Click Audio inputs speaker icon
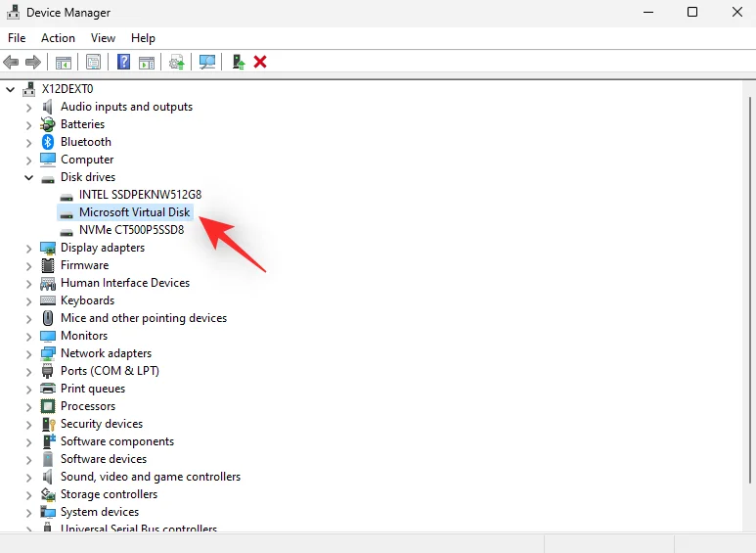The image size is (756, 553). pos(47,107)
